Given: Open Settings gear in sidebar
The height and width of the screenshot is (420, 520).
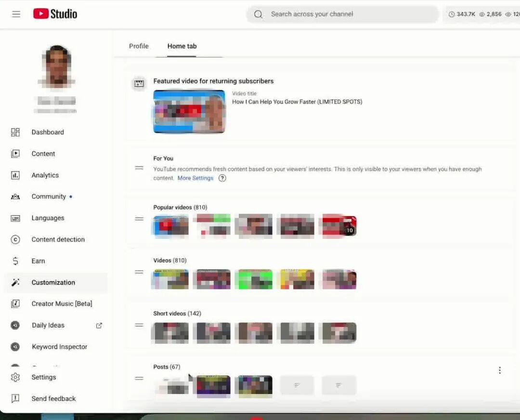Looking at the screenshot, I should pyautogui.click(x=43, y=378).
